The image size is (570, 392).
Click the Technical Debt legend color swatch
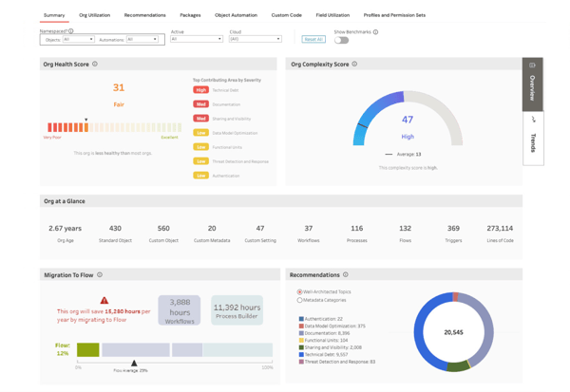(301, 355)
